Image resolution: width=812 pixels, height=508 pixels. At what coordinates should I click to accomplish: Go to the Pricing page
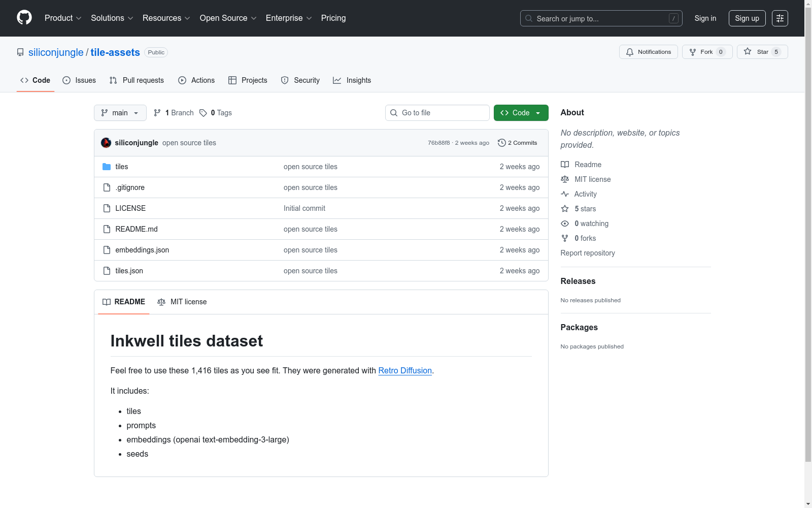(333, 18)
